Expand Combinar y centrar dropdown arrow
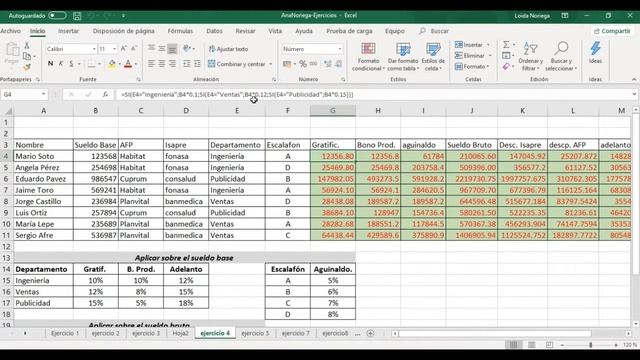This screenshot has width=640, height=360. pos(271,64)
